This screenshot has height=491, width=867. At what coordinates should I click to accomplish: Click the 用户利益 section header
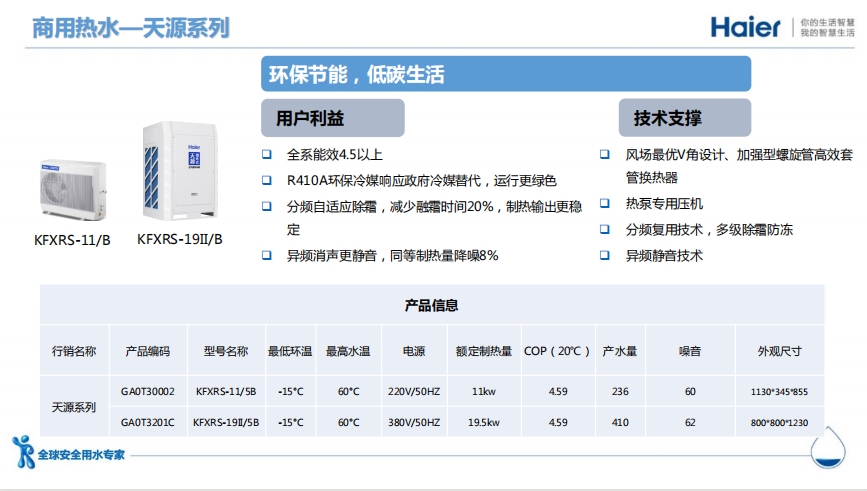[x=333, y=118]
